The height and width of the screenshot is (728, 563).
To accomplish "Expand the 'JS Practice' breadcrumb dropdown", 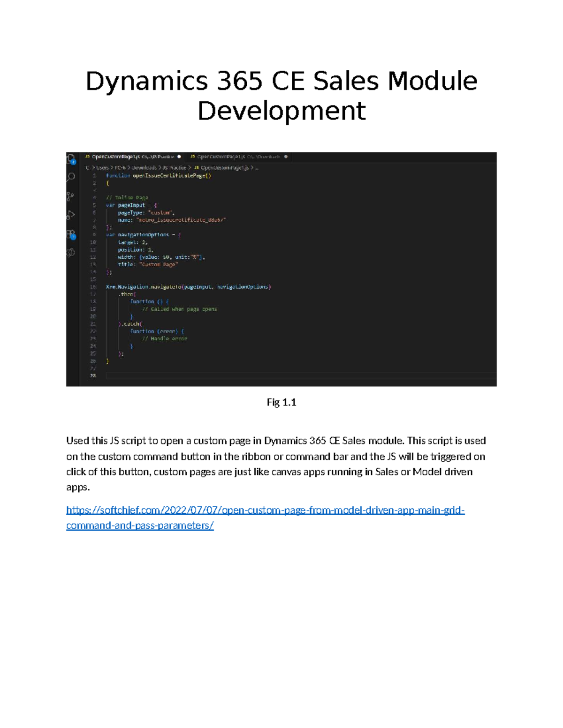I will [174, 168].
